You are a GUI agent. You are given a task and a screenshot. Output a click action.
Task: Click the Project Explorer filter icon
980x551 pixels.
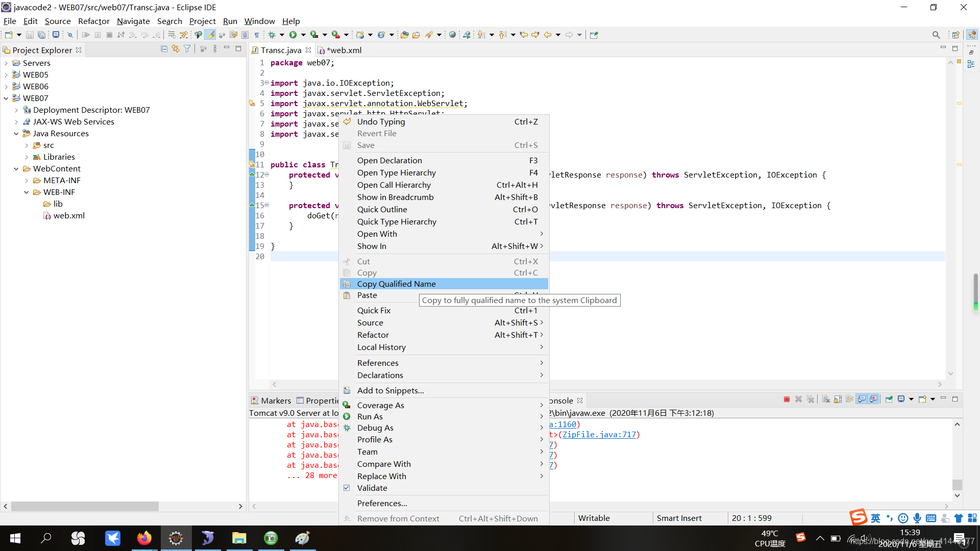point(187,49)
